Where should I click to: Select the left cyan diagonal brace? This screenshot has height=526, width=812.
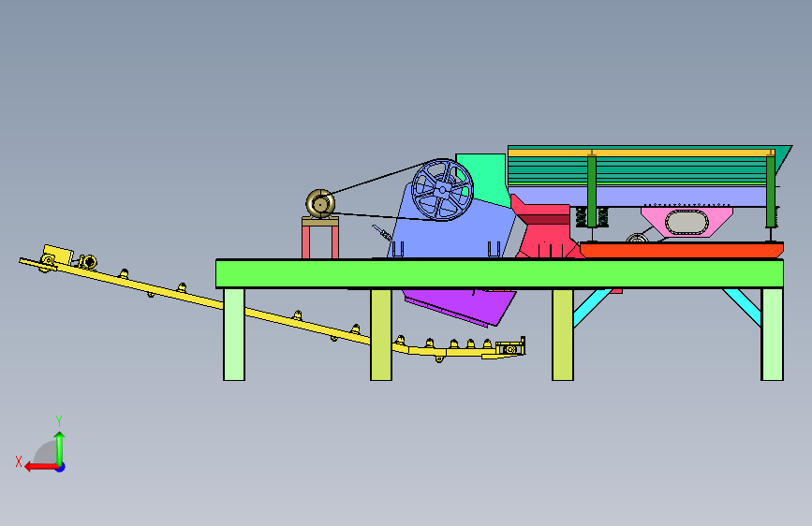click(592, 308)
